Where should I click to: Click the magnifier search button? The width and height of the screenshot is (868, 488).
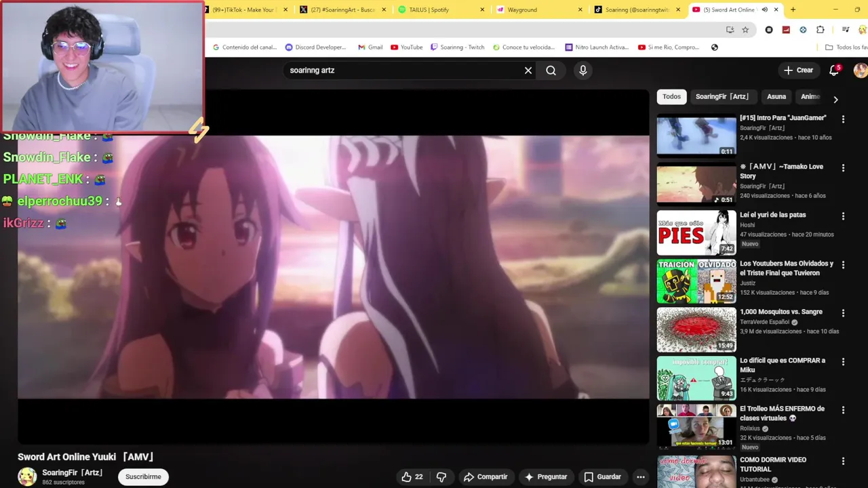(551, 70)
